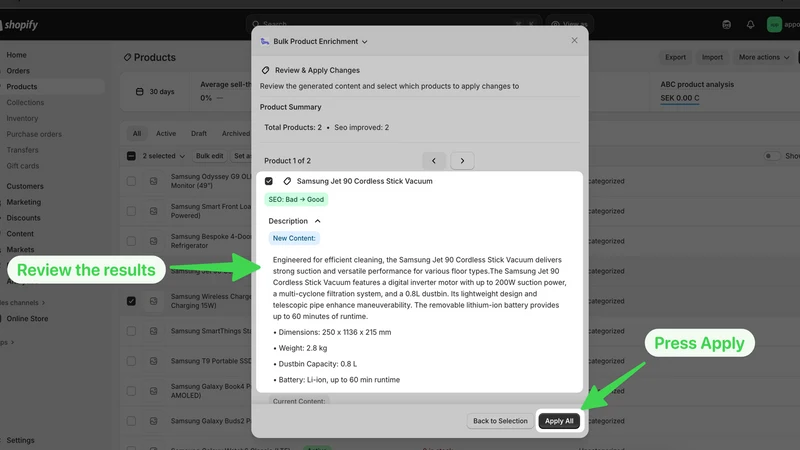The width and height of the screenshot is (800, 450).
Task: Click the ABC product analysis SEK value
Action: click(x=680, y=98)
